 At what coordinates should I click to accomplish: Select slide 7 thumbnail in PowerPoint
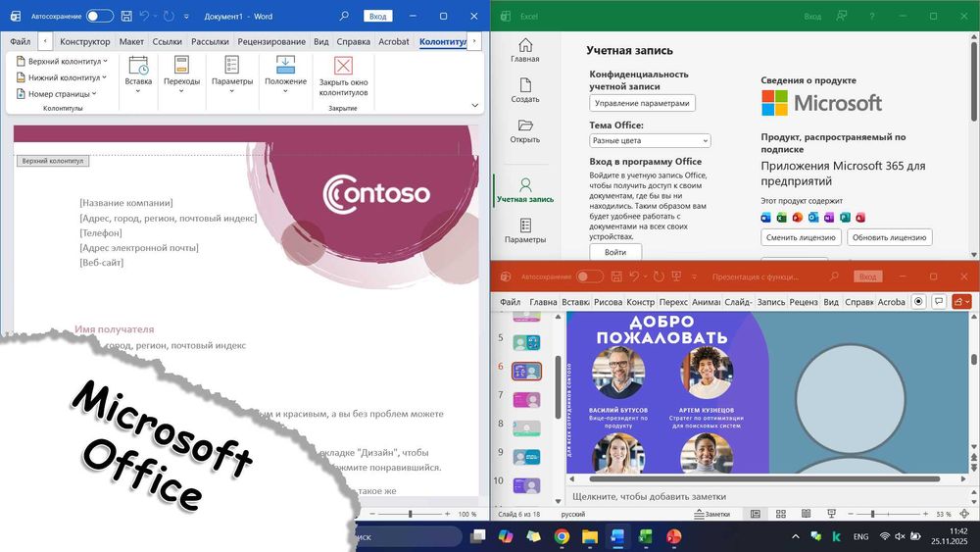click(526, 399)
